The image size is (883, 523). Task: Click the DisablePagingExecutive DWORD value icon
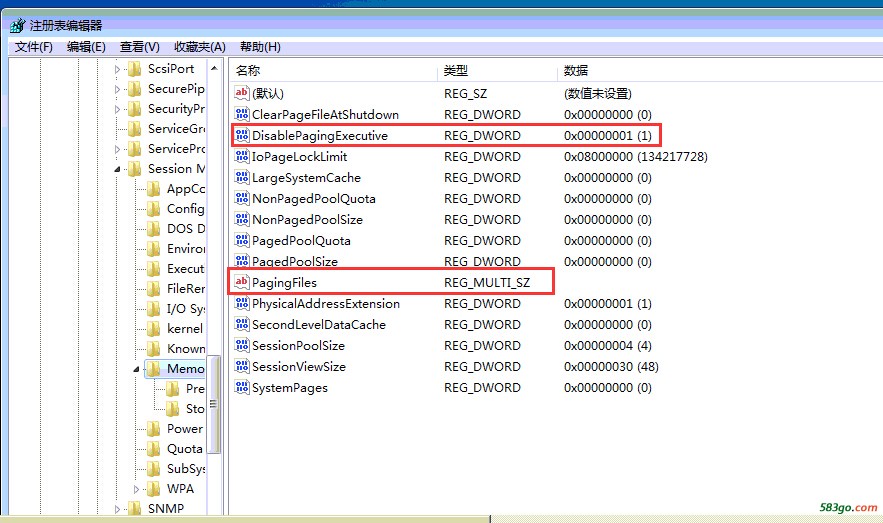click(x=241, y=136)
